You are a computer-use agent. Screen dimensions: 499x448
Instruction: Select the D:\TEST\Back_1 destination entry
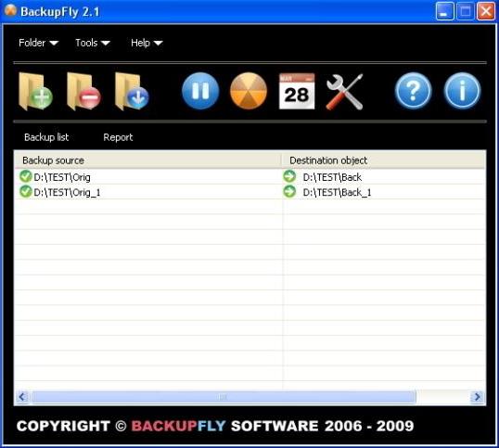tap(337, 193)
